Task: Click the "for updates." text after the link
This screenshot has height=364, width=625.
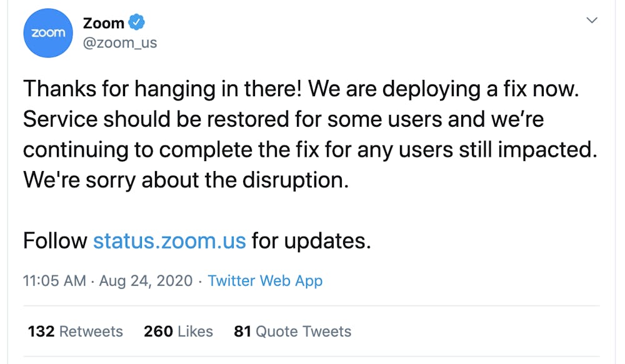Action: [311, 240]
